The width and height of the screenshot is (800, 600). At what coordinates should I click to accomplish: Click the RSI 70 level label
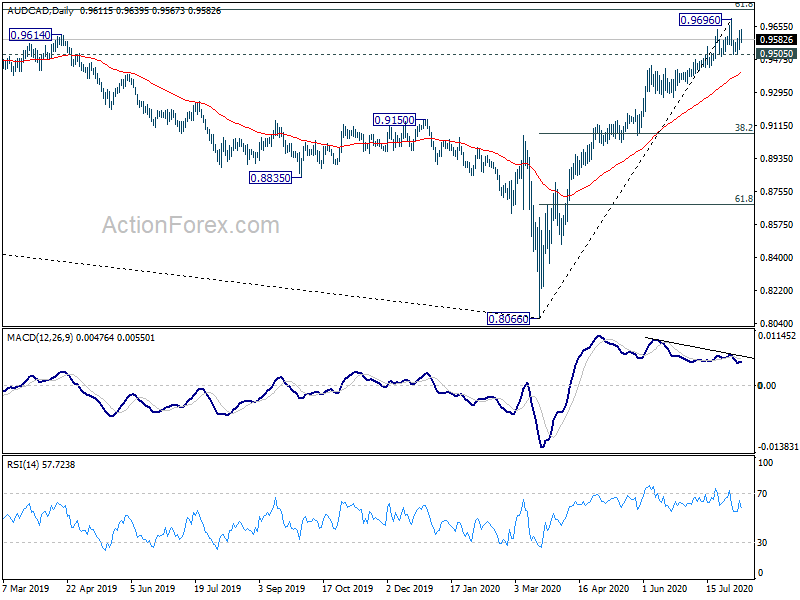tap(762, 494)
